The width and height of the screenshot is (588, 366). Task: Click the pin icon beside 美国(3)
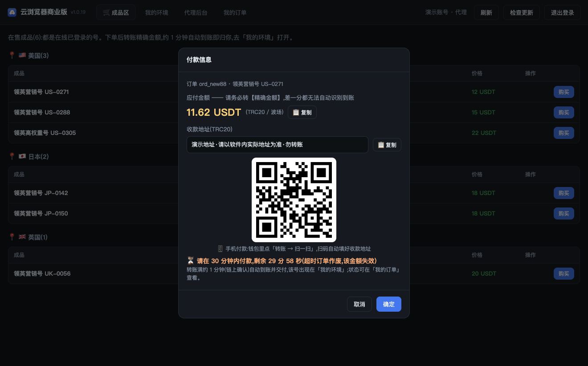tap(12, 55)
